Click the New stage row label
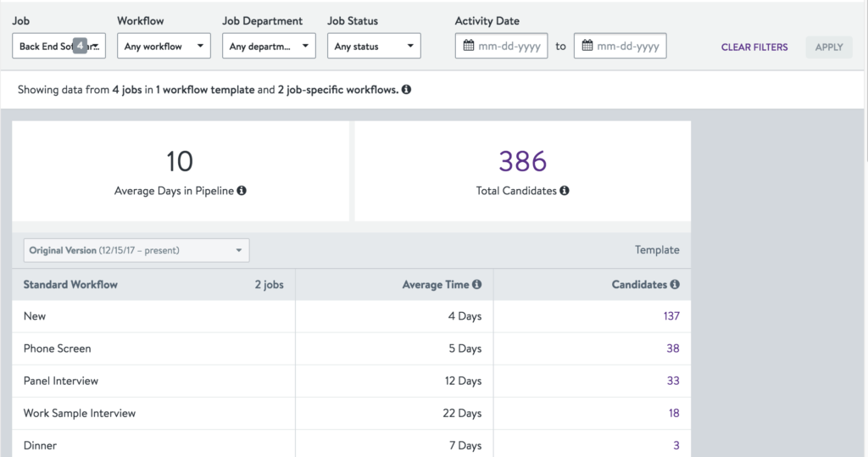Screen dimensions: 868x457 click(x=34, y=316)
